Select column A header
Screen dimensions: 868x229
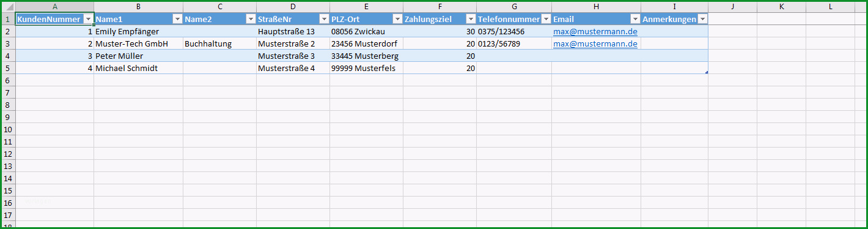pyautogui.click(x=54, y=6)
